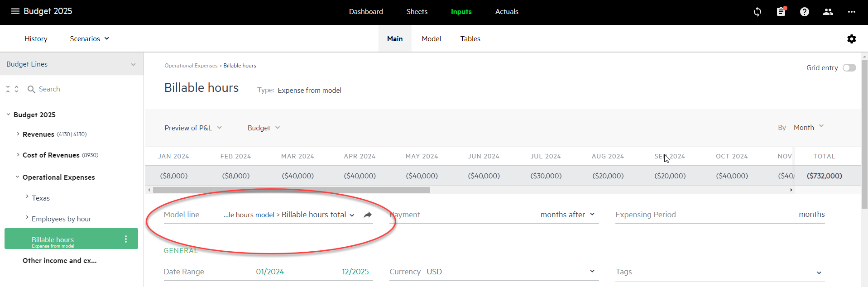Click the horizontal table scrollbar thumb
Image resolution: width=868 pixels, height=287 pixels.
pyautogui.click(x=292, y=190)
